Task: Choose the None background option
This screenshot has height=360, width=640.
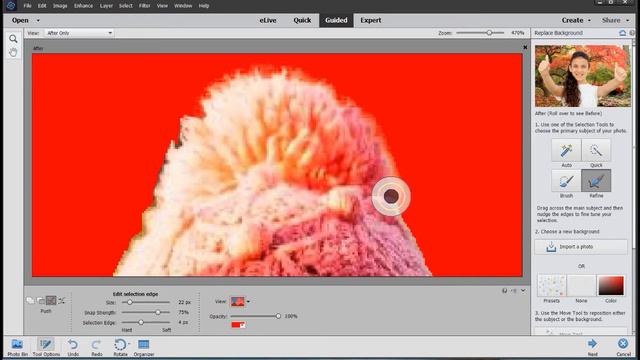Action: coord(581,285)
